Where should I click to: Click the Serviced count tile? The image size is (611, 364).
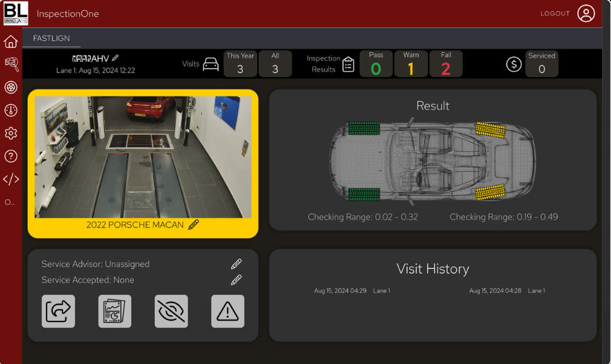point(541,63)
